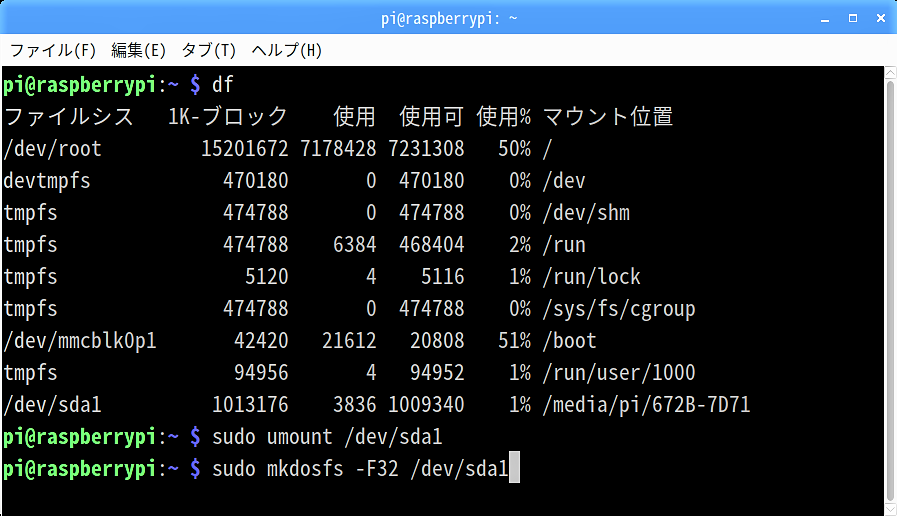This screenshot has height=516, width=897.
Task: Close the terminal window
Action: point(879,18)
